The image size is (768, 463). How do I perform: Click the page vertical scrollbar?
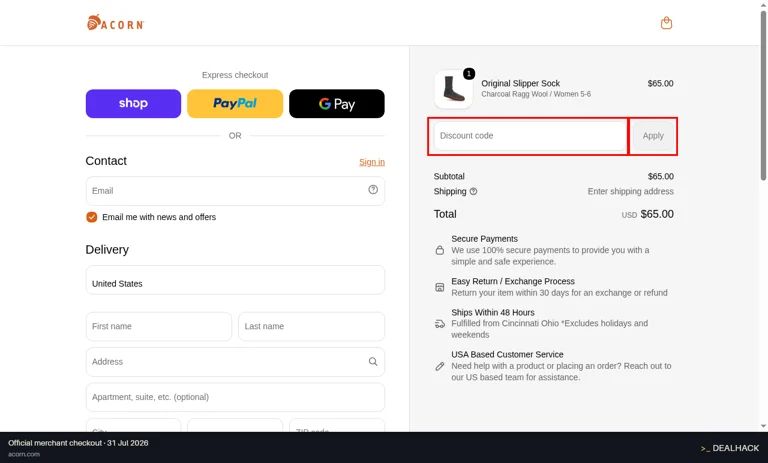pos(763,96)
